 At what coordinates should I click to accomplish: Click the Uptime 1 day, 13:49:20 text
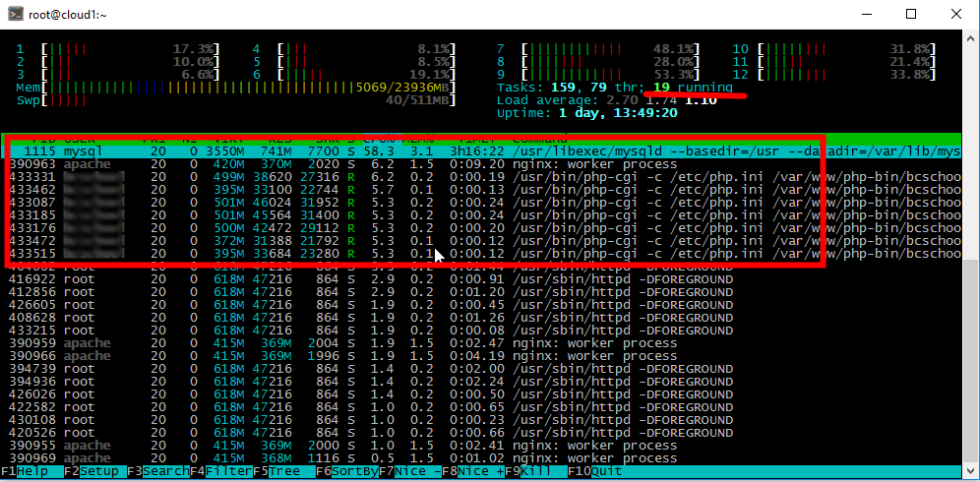point(587,113)
